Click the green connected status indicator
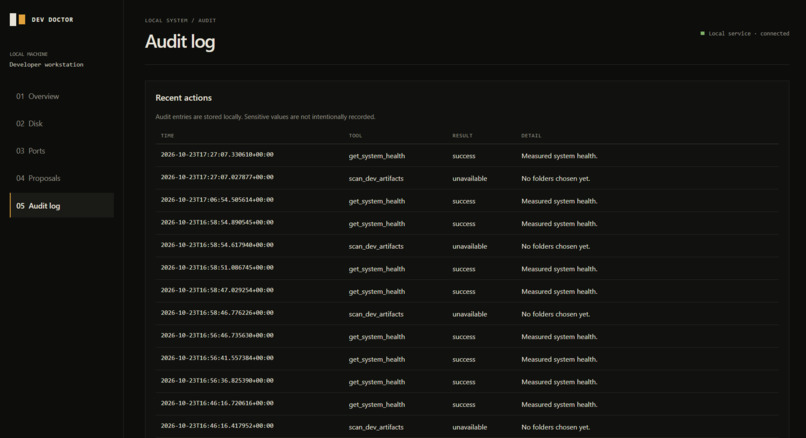Viewport: 806px width, 438px height. point(703,33)
